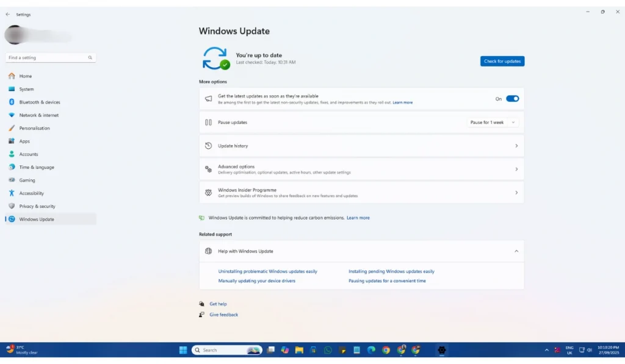625x364 pixels.
Task: Open Personalisation via the paintbrush icon
Action: pyautogui.click(x=13, y=128)
